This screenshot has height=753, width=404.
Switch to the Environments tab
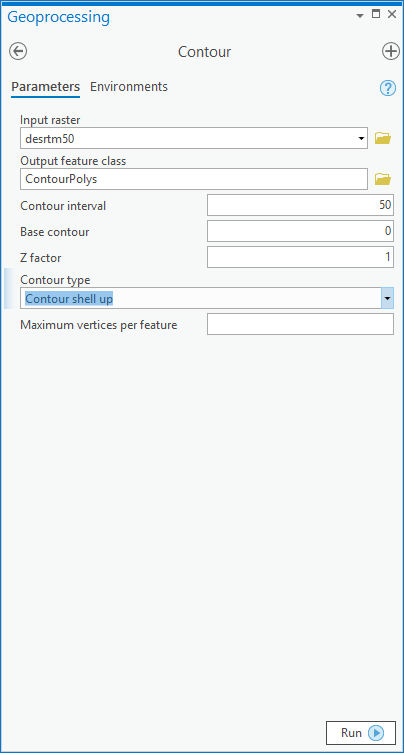pyautogui.click(x=129, y=87)
